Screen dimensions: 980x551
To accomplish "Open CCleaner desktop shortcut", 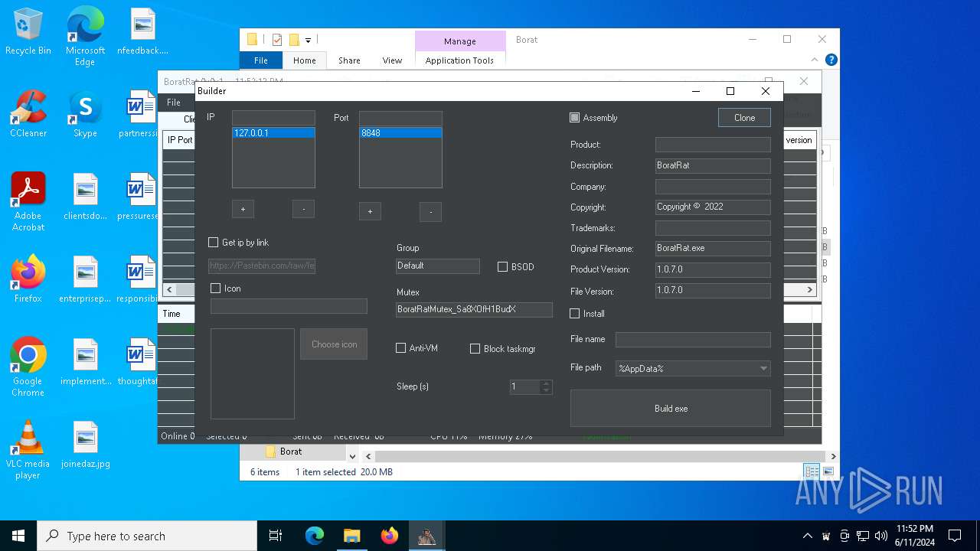I will (x=28, y=113).
